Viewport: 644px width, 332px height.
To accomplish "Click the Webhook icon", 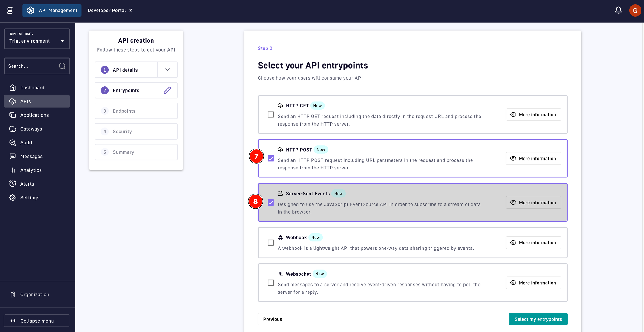I will click(280, 237).
